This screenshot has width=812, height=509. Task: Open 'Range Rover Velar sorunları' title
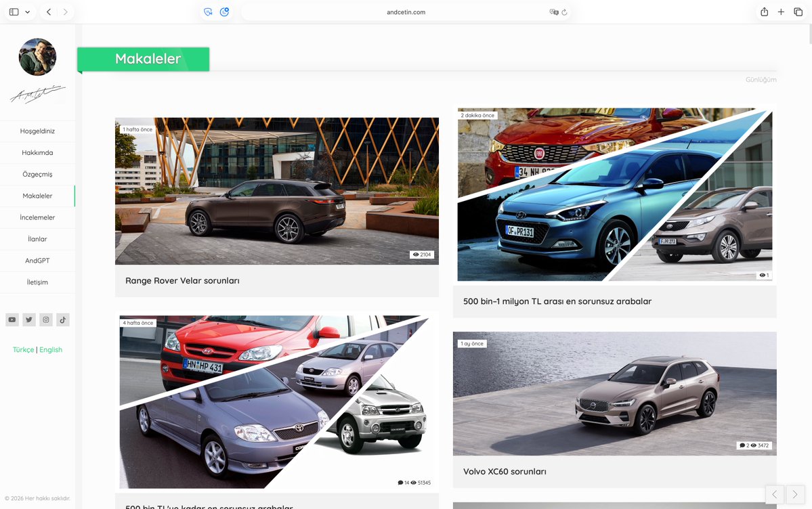182,281
